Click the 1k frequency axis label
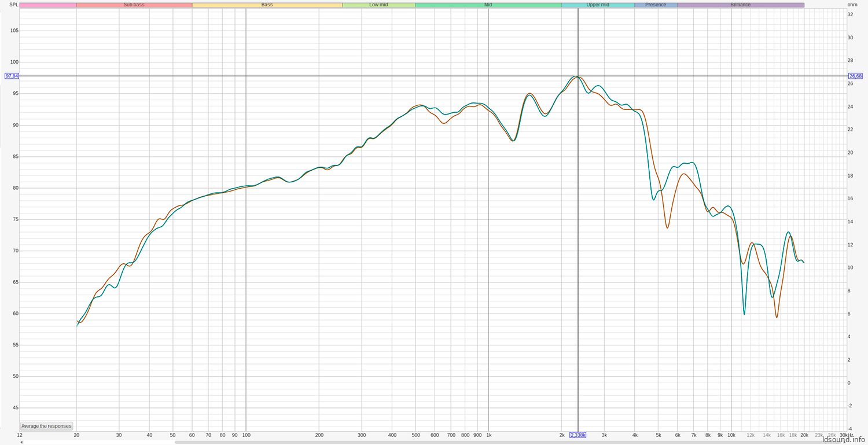Screen dimensions: 868x445 [488, 435]
